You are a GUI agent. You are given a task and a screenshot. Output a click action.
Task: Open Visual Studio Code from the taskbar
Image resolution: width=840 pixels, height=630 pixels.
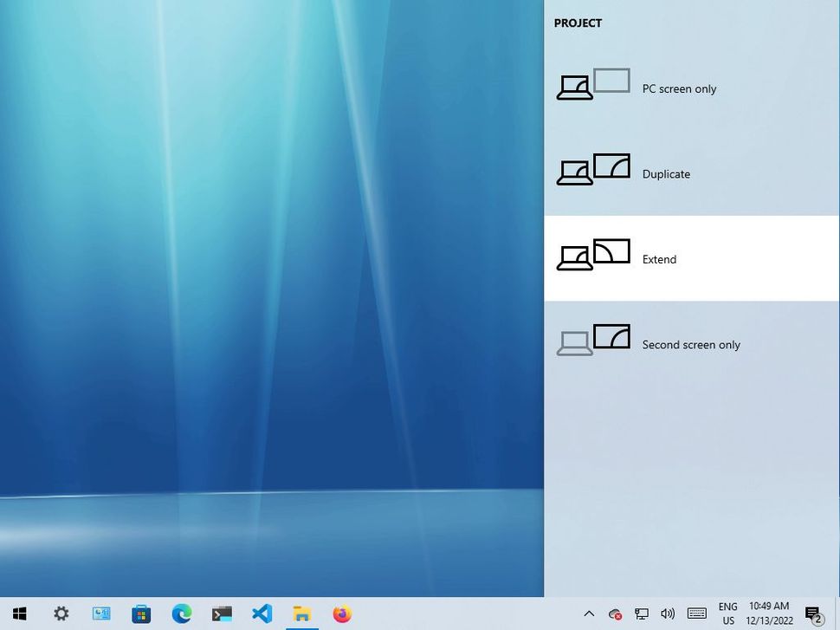[x=262, y=614]
